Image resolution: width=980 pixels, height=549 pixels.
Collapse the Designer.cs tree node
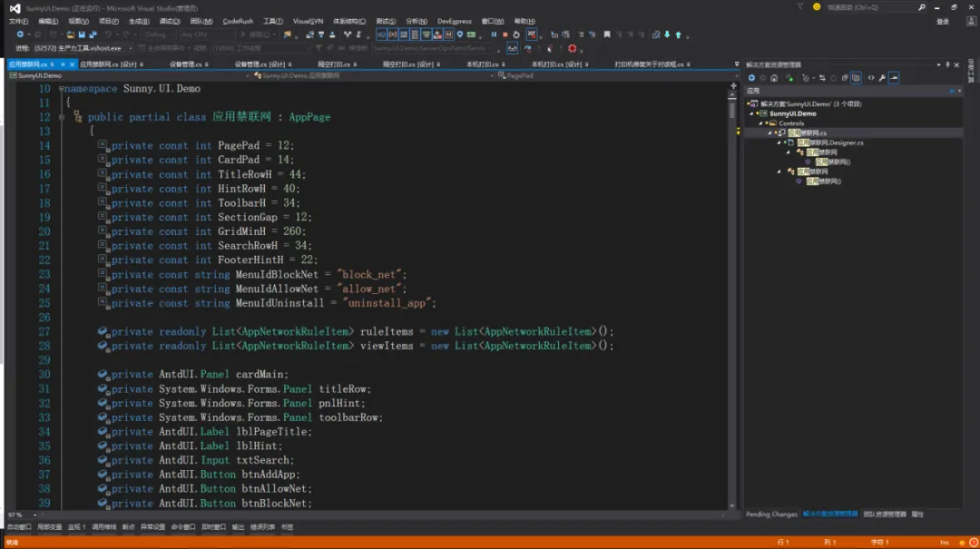click(779, 142)
